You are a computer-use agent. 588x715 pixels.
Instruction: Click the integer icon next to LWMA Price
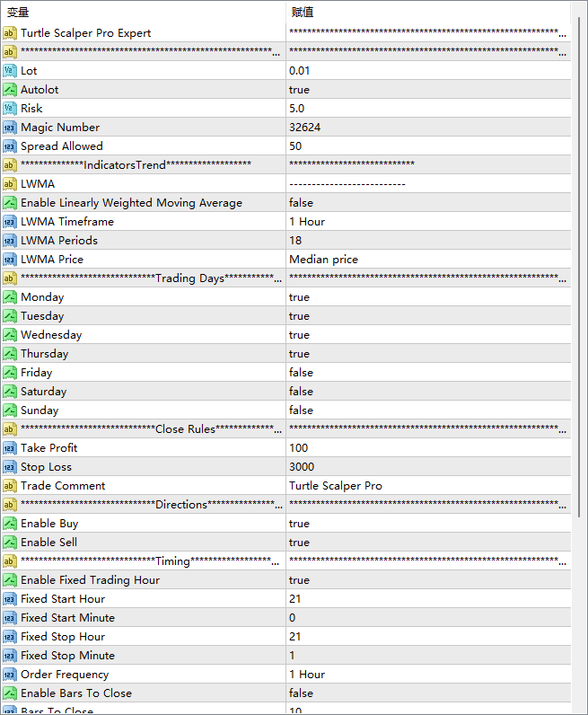10,259
